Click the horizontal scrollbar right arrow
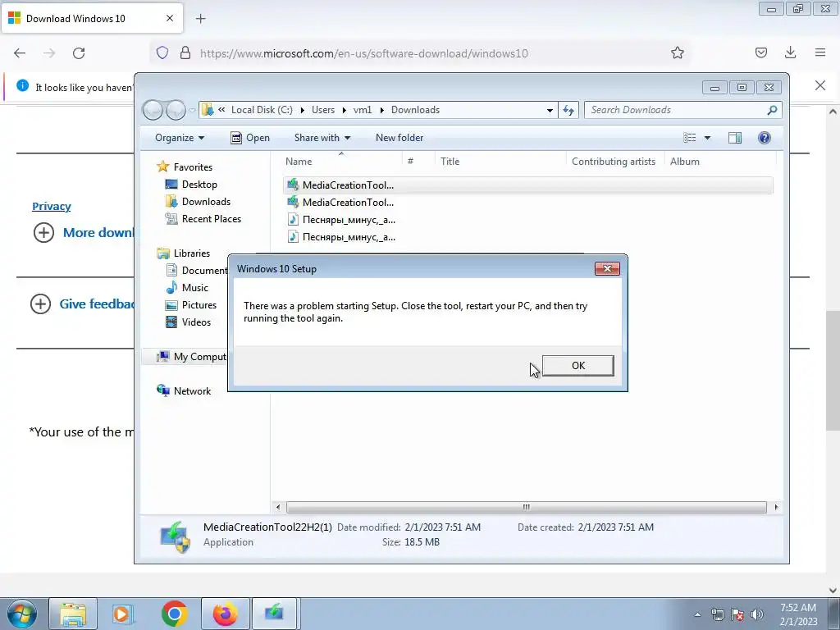Screen dimensions: 840x630 click(x=776, y=507)
